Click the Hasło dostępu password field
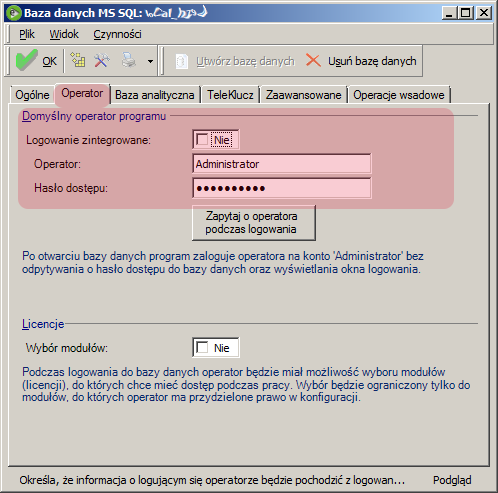Viewport: 498px width, 493px height. (x=282, y=188)
